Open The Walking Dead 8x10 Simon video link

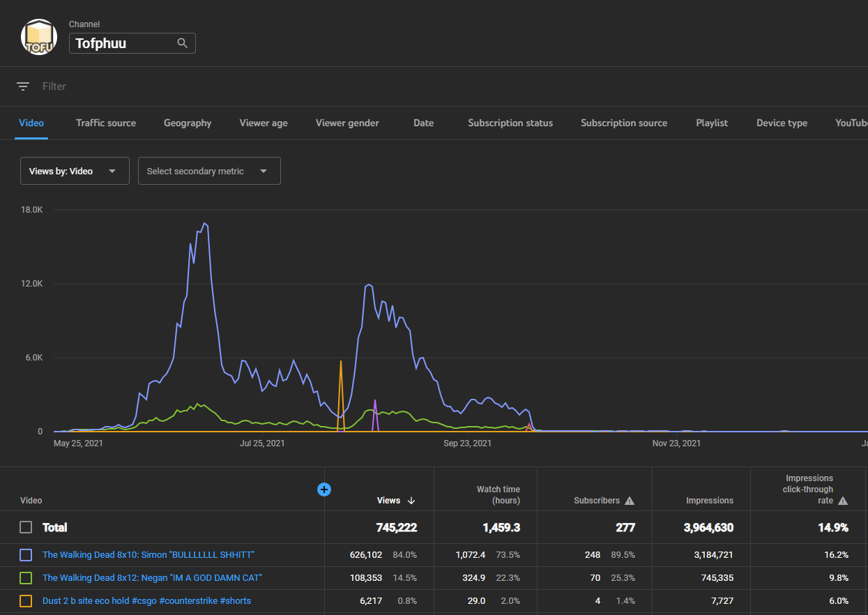(x=149, y=555)
